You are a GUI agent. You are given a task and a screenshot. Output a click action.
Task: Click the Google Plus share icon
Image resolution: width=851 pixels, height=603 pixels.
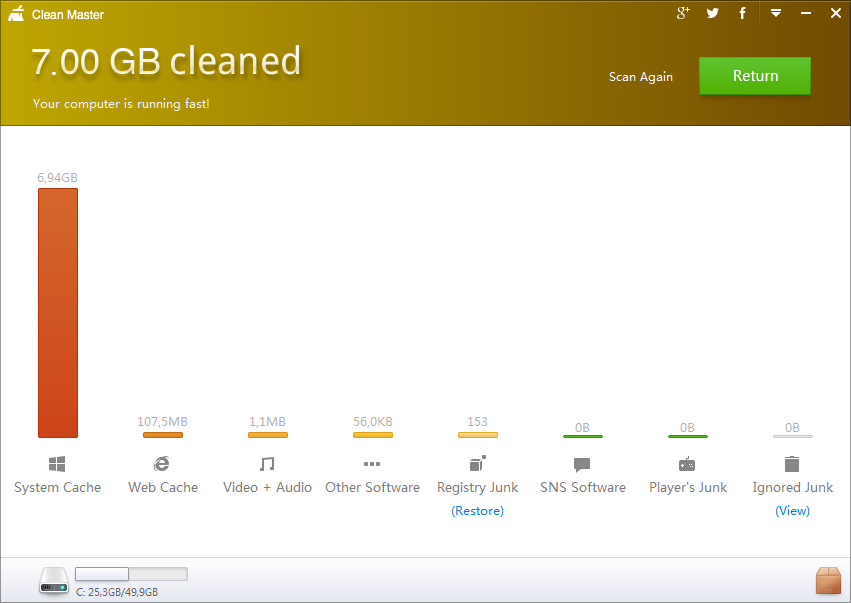[683, 13]
